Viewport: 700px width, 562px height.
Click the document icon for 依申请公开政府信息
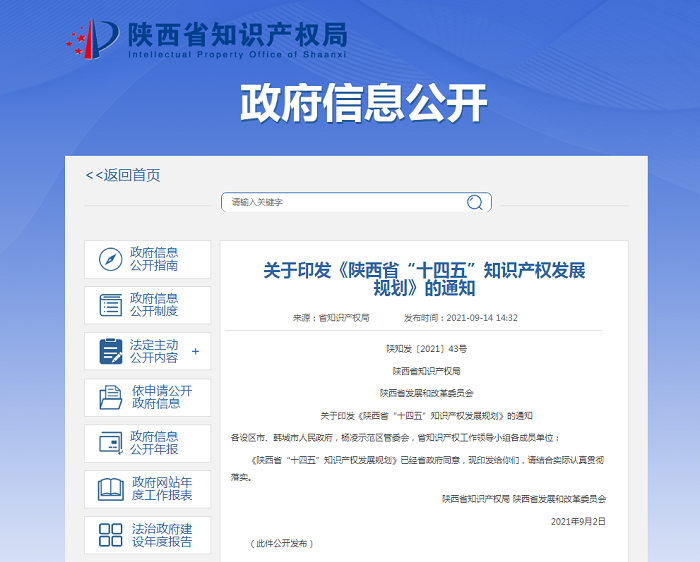tap(110, 397)
